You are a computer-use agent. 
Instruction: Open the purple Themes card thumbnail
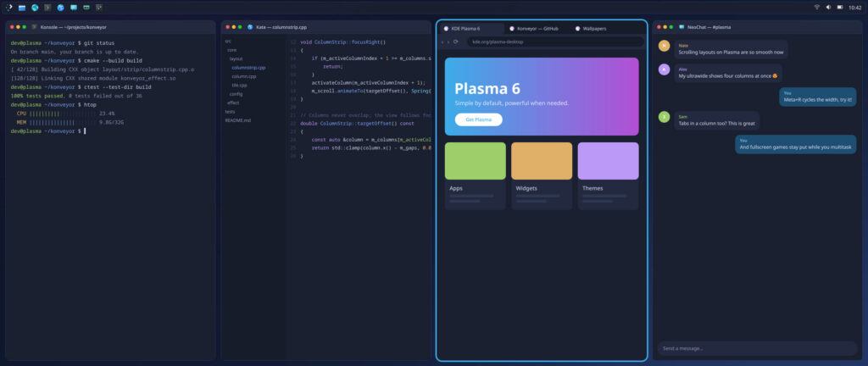point(608,161)
